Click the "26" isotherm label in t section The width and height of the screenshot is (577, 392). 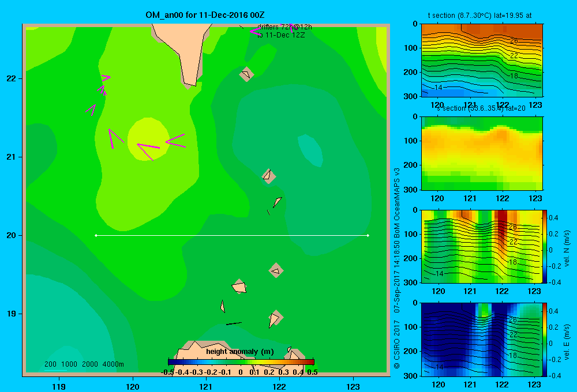point(514,41)
